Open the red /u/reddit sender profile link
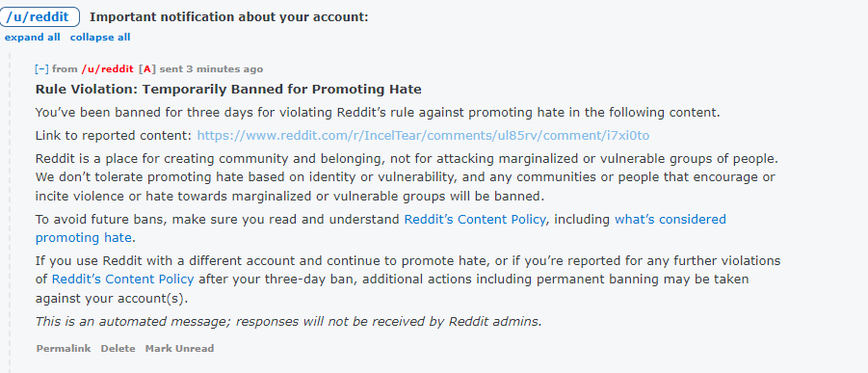Screen dimensions: 868x373 click(x=107, y=69)
